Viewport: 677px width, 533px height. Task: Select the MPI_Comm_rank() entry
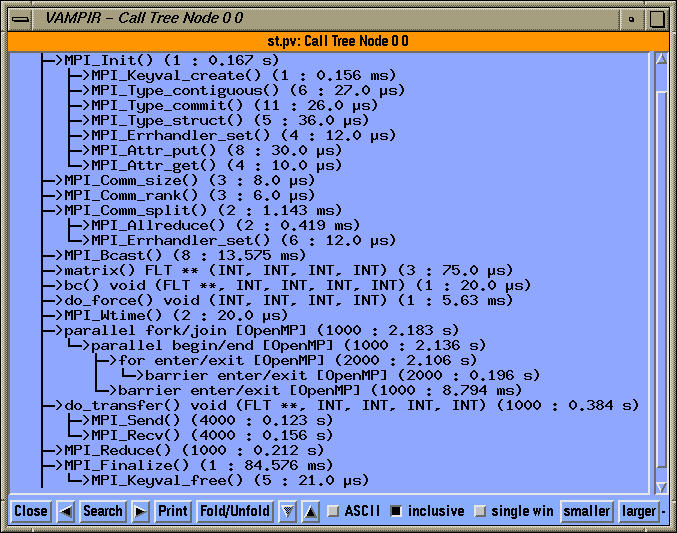[x=190, y=195]
